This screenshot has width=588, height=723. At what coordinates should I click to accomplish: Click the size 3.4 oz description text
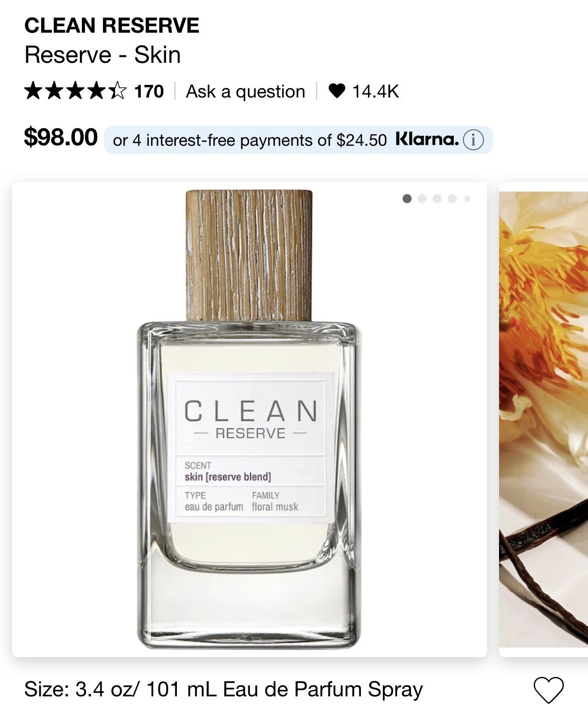tap(224, 689)
